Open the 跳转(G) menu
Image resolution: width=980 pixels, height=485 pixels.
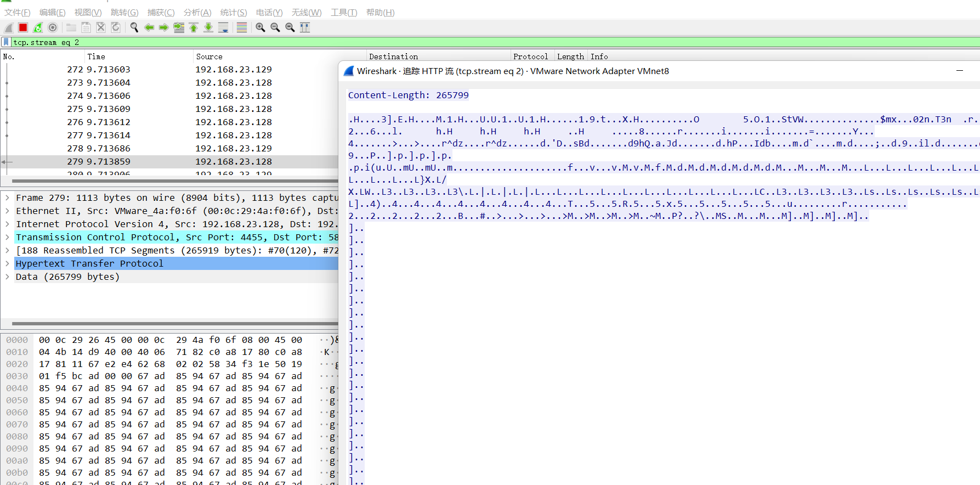(x=124, y=12)
